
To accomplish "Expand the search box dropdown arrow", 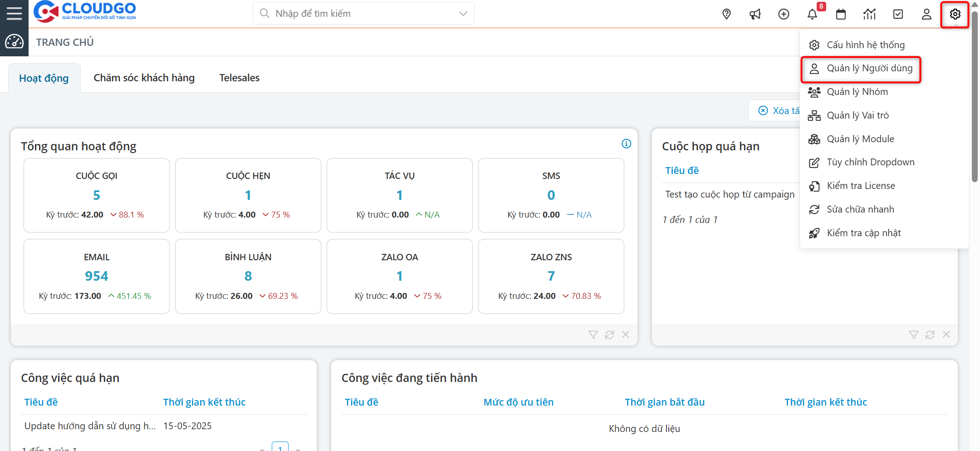I will [x=463, y=14].
